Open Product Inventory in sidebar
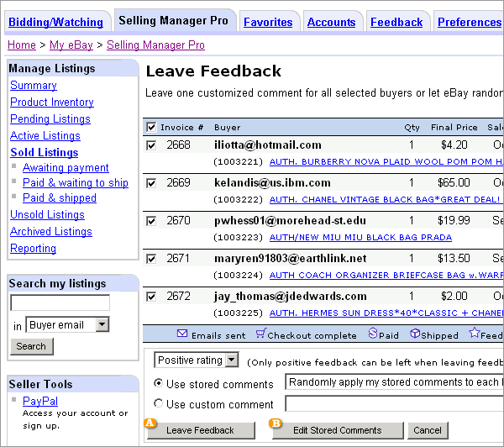This screenshot has width=504, height=447. pyautogui.click(x=52, y=102)
